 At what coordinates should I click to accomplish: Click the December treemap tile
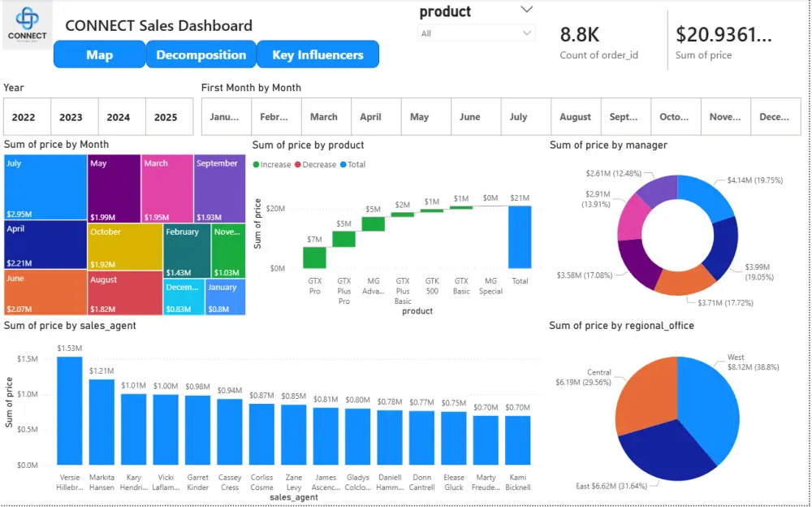[184, 297]
